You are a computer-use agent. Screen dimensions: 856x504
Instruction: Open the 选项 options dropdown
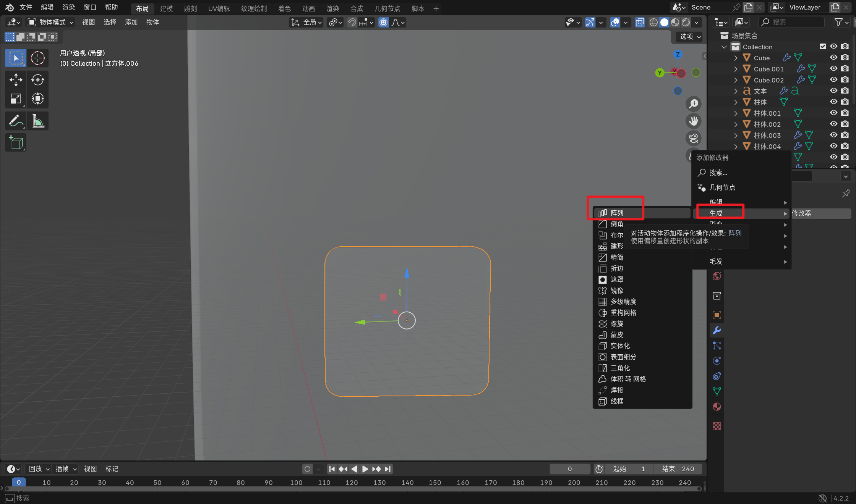coord(690,37)
